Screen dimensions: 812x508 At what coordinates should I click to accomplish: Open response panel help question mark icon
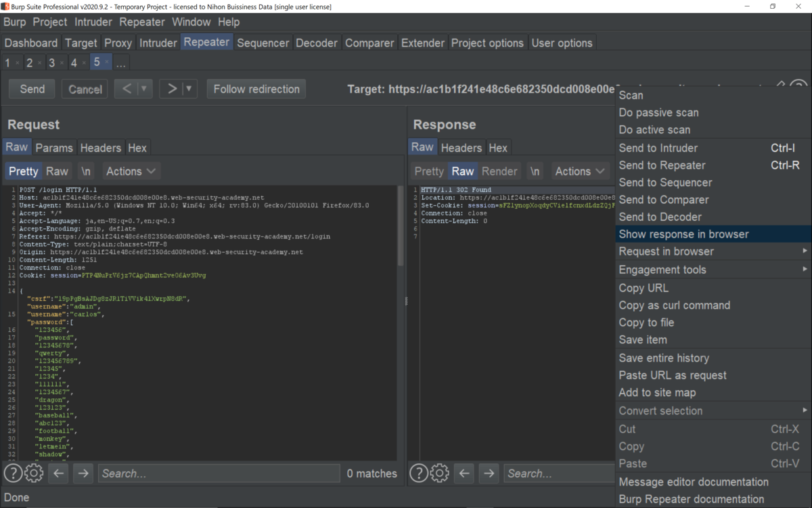(419, 473)
